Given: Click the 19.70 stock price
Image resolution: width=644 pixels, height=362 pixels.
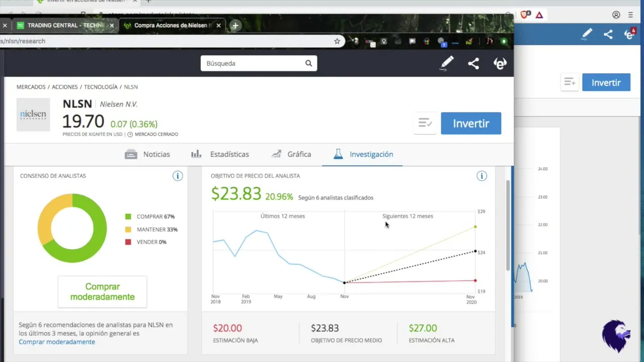Looking at the screenshot, I should pos(83,122).
